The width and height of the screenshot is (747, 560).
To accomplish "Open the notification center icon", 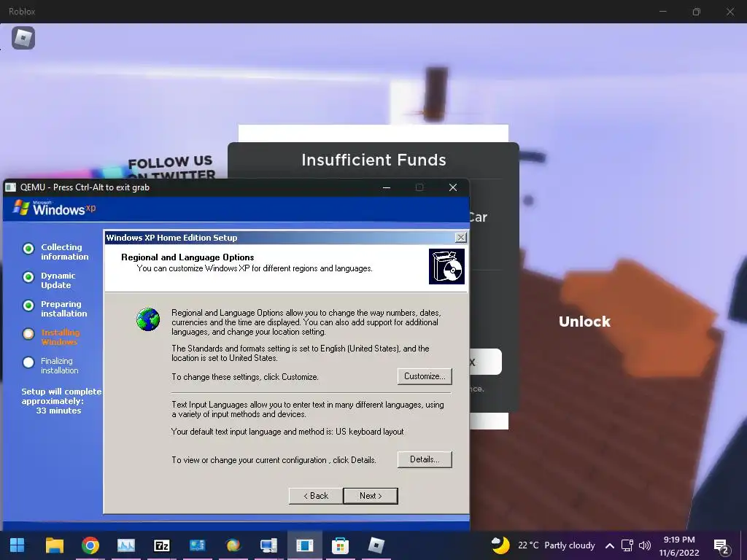I will click(721, 546).
